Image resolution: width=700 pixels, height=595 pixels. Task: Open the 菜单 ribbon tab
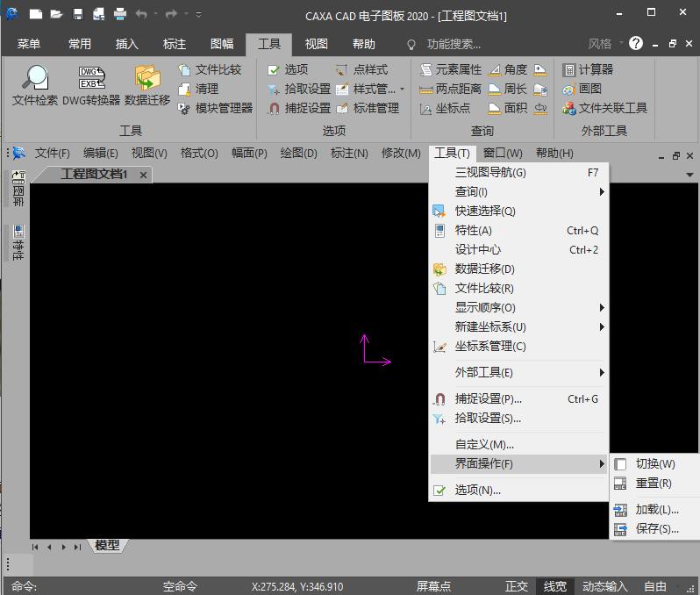(29, 44)
